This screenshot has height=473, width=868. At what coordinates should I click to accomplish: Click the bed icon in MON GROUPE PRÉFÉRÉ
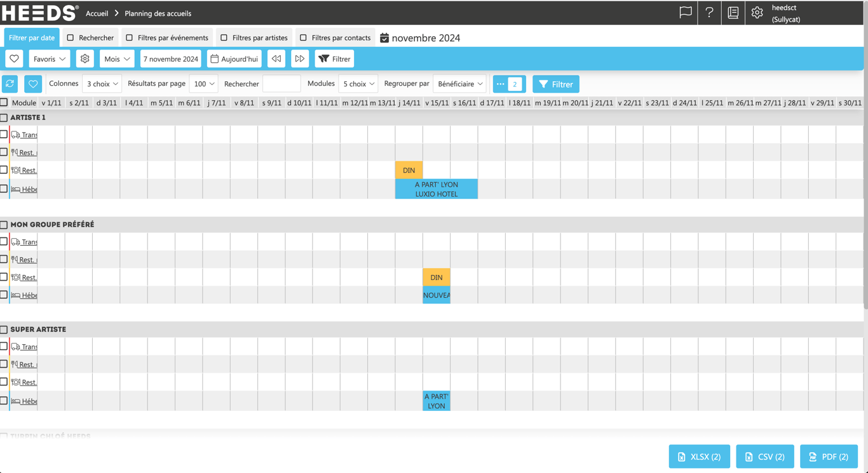coord(15,295)
